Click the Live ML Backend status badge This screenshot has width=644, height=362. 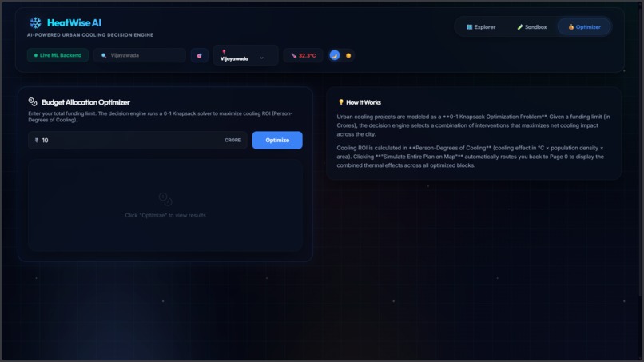[58, 55]
